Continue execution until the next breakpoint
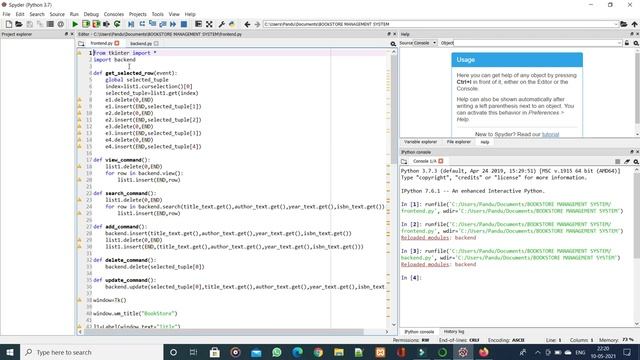 (x=173, y=24)
